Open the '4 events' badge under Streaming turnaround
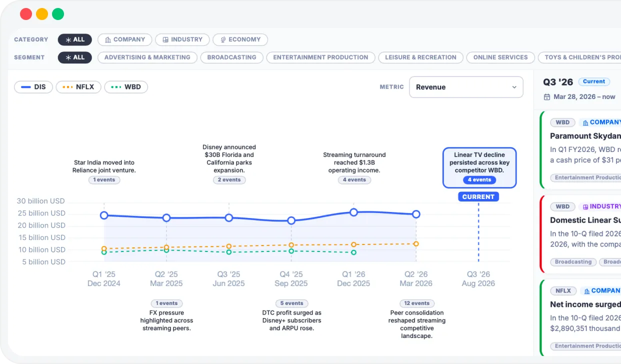This screenshot has height=364, width=621. 354,180
